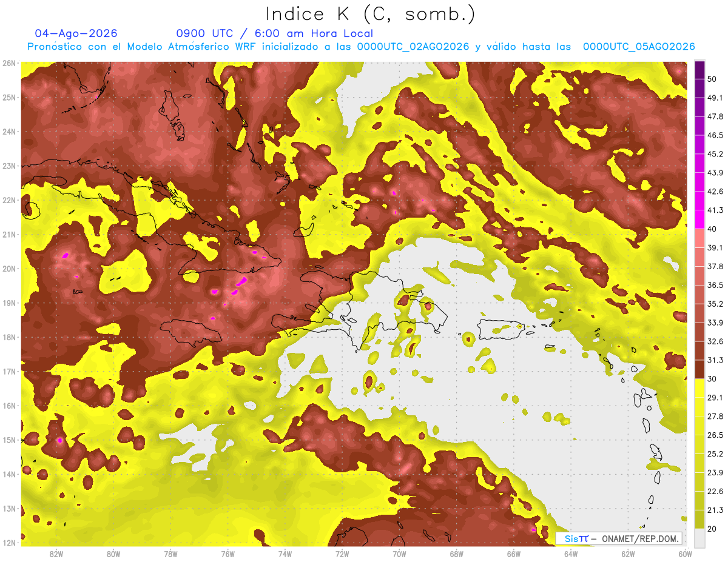Click the longitude label '60W'
Image resolution: width=728 pixels, height=562 pixels.
(x=685, y=554)
